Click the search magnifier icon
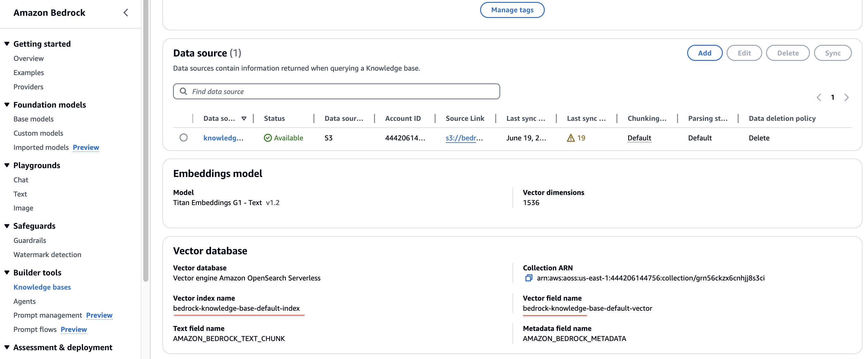This screenshot has width=868, height=359. pyautogui.click(x=183, y=91)
